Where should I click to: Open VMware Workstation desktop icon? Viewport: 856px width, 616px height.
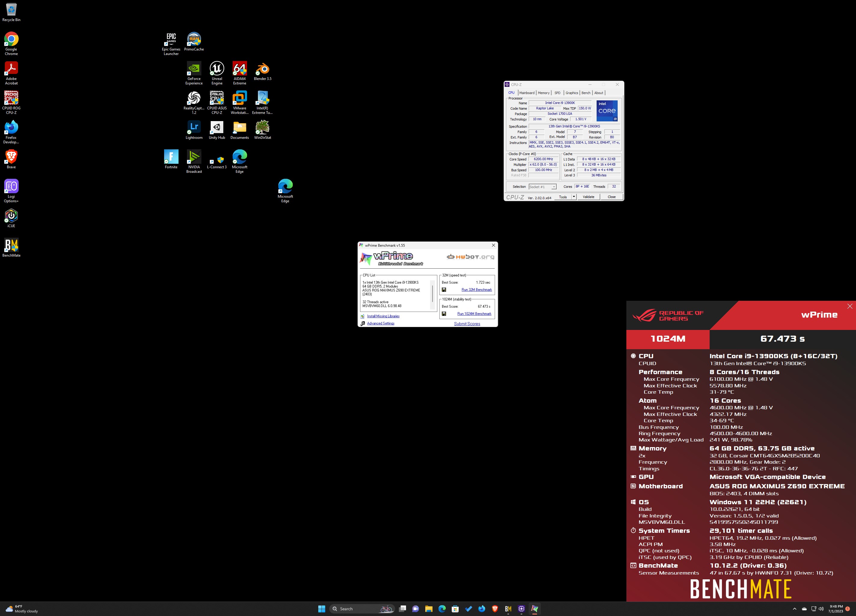240,102
